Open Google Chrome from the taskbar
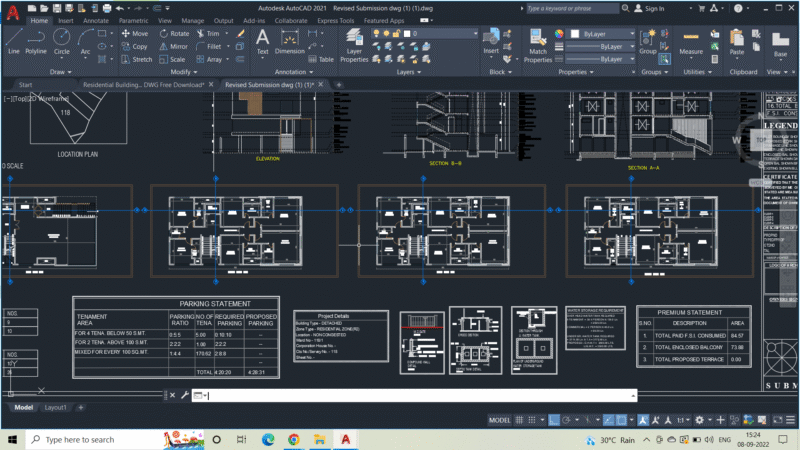 click(x=293, y=439)
